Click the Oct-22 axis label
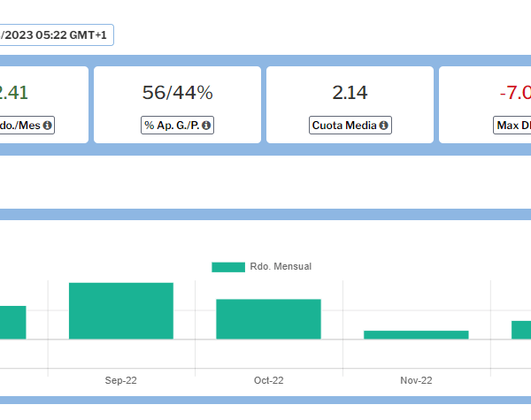The image size is (531, 420). coord(268,380)
